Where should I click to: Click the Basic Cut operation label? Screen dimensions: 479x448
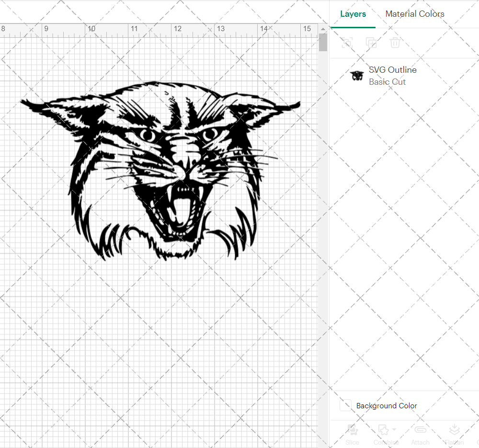point(387,82)
